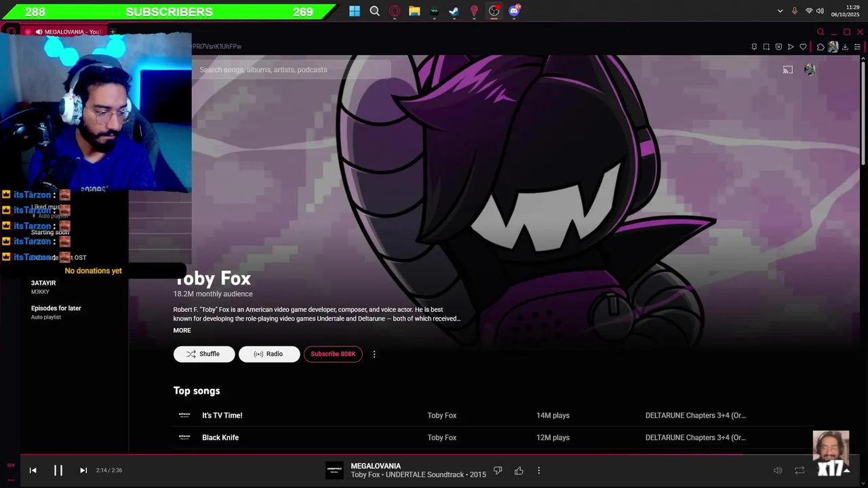
Task: Open the clock and date panel
Action: pyautogui.click(x=846, y=11)
